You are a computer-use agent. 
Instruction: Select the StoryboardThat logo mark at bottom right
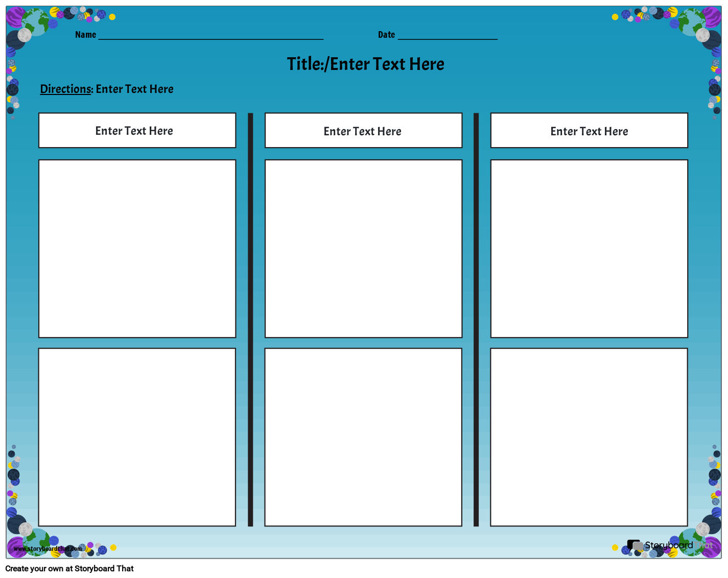click(635, 545)
